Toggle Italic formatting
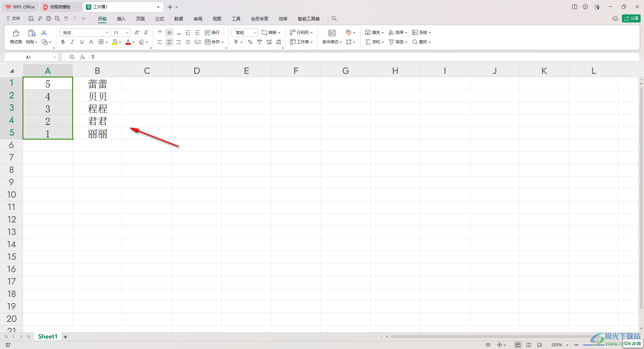Viewport: 644px width, 349px height. click(72, 42)
